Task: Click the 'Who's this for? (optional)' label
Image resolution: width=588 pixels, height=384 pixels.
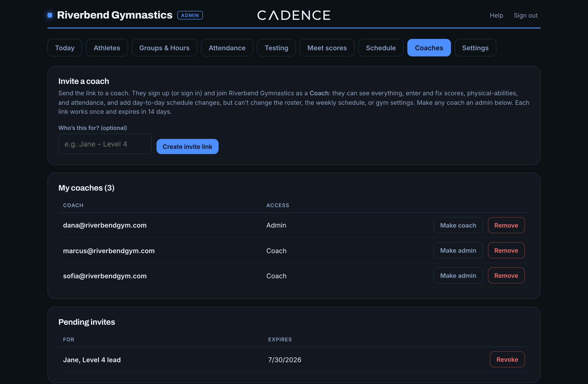Action: [x=92, y=128]
